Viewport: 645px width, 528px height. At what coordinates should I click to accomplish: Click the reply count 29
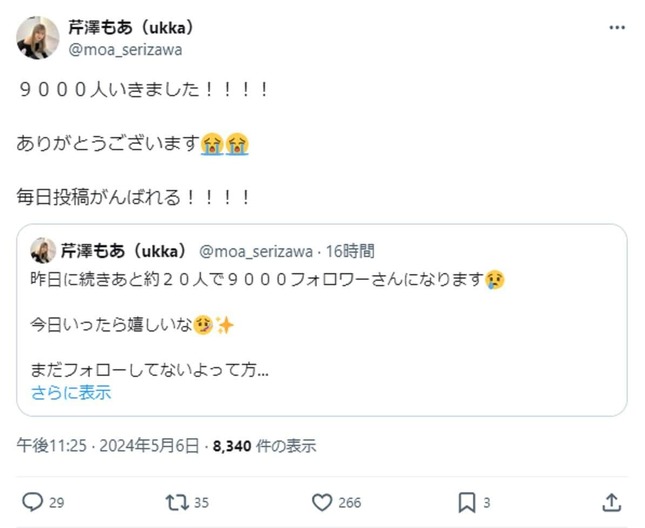click(x=57, y=502)
